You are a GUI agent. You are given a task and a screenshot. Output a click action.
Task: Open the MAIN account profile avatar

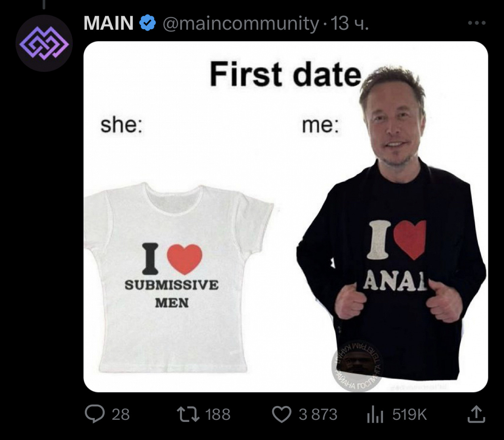coord(44,43)
